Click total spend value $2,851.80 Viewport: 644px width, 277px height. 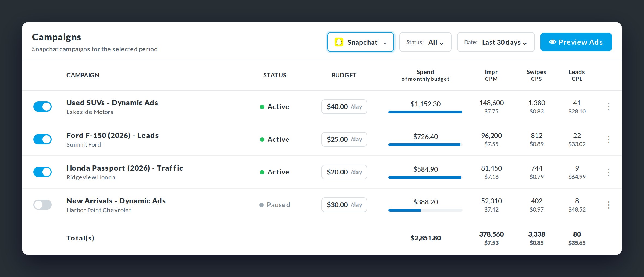(x=426, y=238)
